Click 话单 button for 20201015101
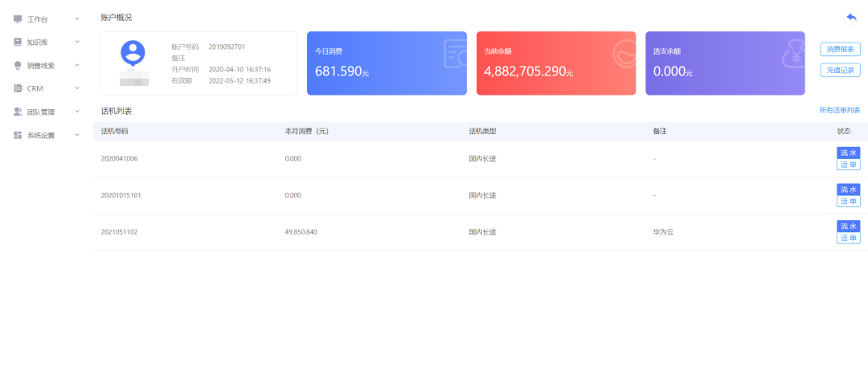Image resolution: width=868 pixels, height=371 pixels. [x=848, y=202]
